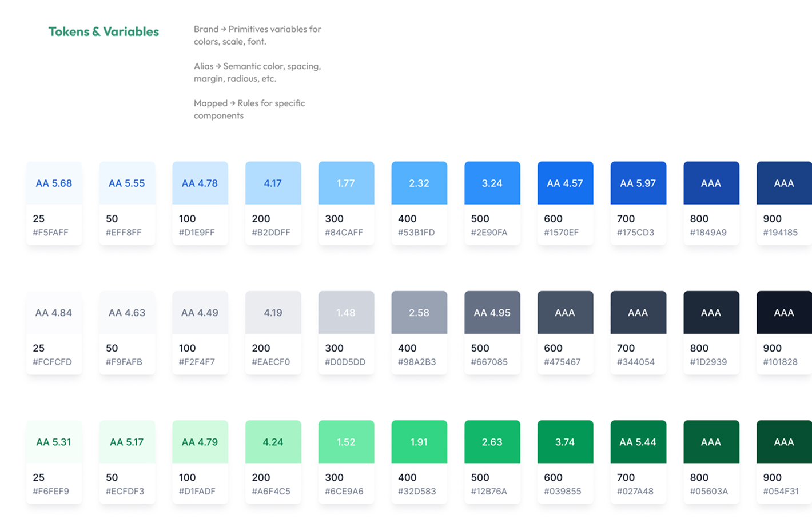Viewport: 812px width, 527px height.
Task: Click the Brand primitives description text
Action: pos(257,35)
